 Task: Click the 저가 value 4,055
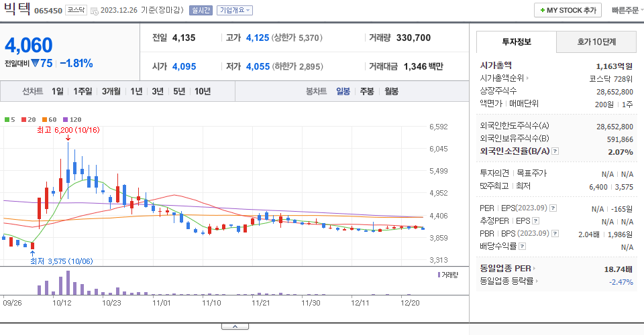pyautogui.click(x=258, y=66)
